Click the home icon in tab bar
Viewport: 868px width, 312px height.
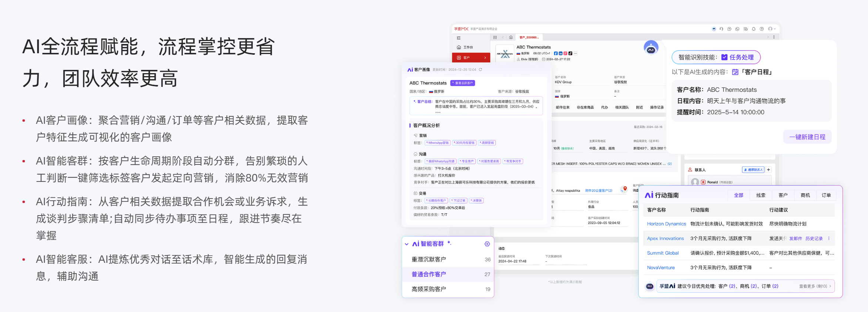(x=511, y=37)
